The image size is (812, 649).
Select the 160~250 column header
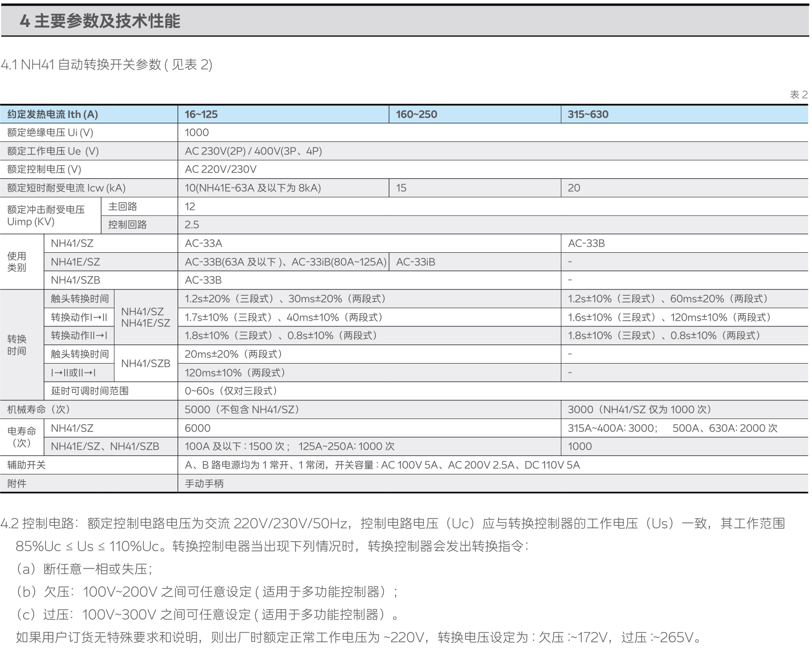click(416, 114)
